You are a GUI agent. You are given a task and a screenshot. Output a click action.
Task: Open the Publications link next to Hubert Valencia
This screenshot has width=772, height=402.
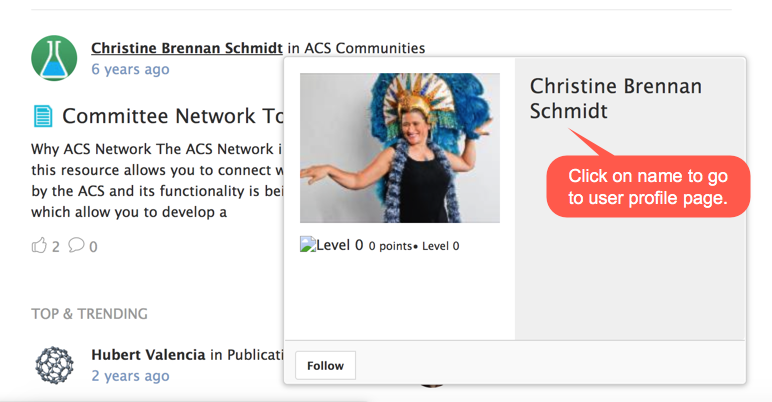[253, 354]
